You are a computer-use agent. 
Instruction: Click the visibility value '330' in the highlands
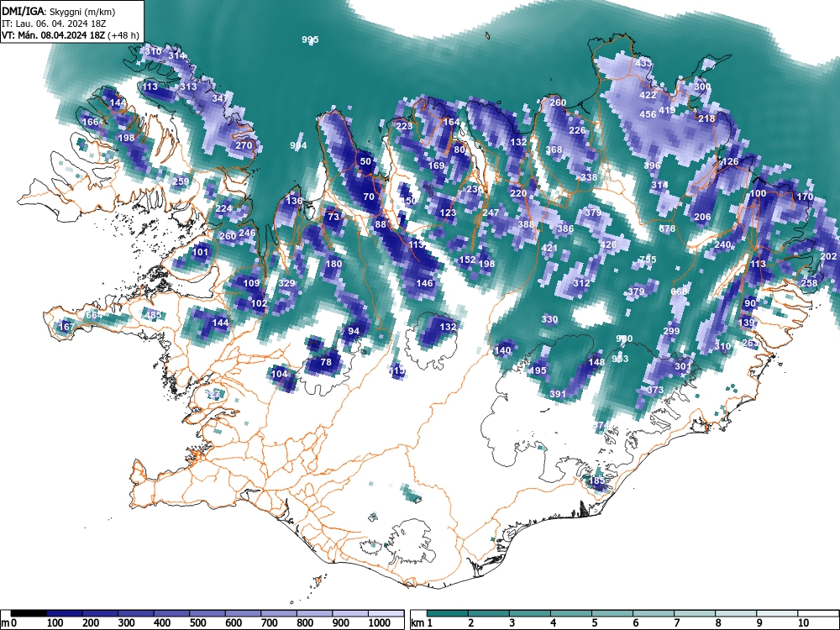tap(549, 319)
